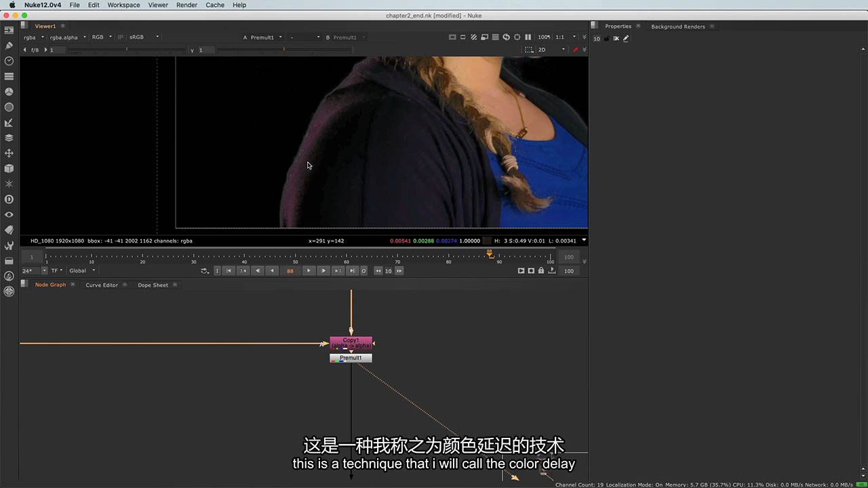The width and height of the screenshot is (868, 488).
Task: Open the Deep nodes D icon
Action: [x=9, y=199]
